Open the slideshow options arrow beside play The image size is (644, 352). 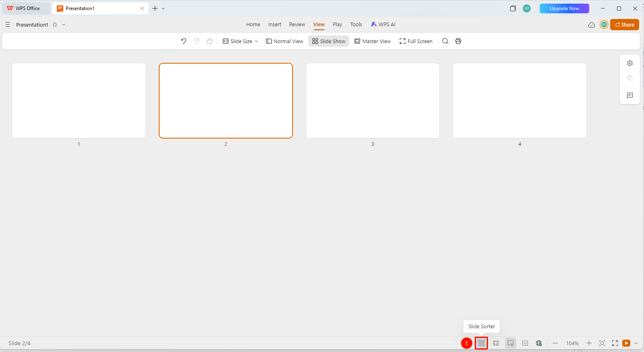[636, 343]
